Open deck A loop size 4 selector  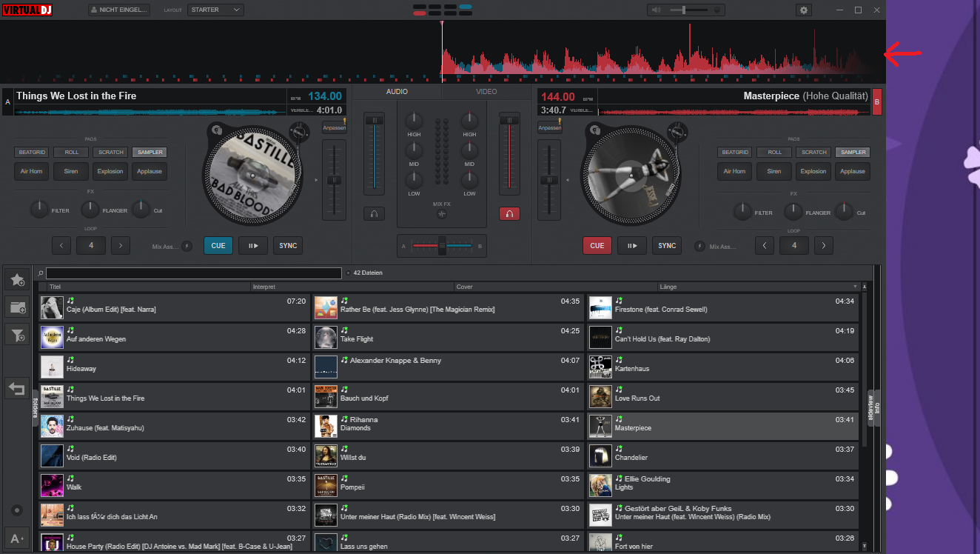91,245
